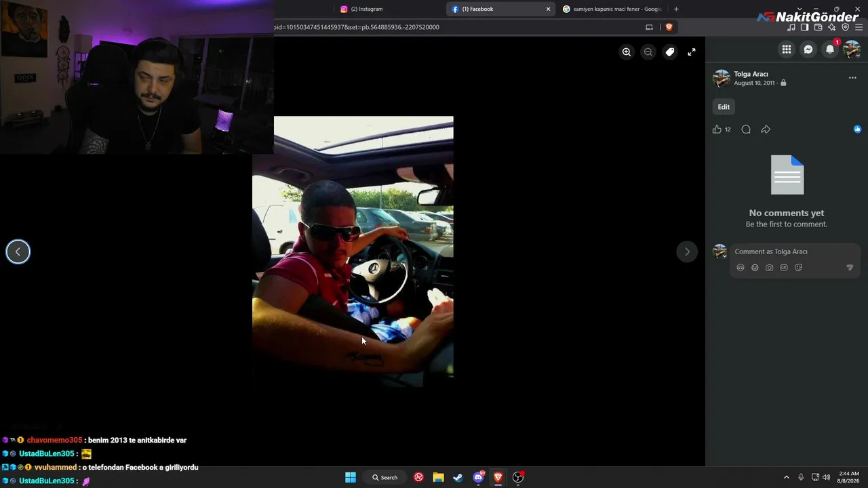Add a sticker to the comment

798,268
